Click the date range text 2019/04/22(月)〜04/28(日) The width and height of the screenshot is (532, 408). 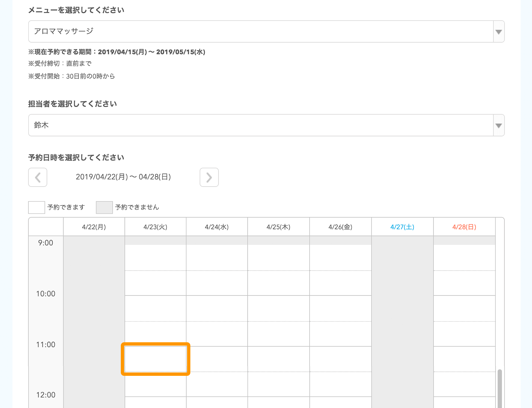pyautogui.click(x=123, y=177)
